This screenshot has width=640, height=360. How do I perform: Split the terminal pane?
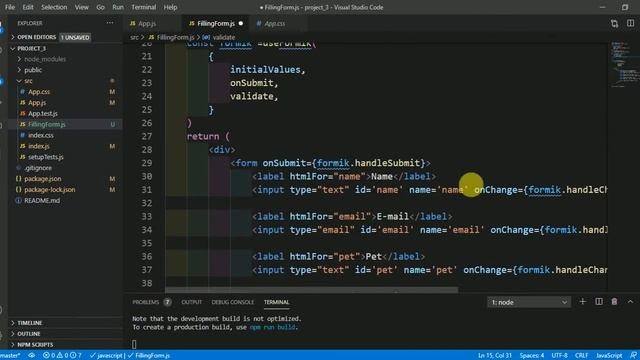(x=599, y=302)
